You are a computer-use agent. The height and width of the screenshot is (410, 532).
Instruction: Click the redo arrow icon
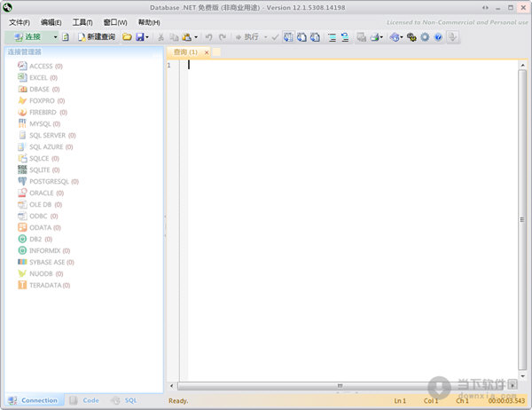223,37
